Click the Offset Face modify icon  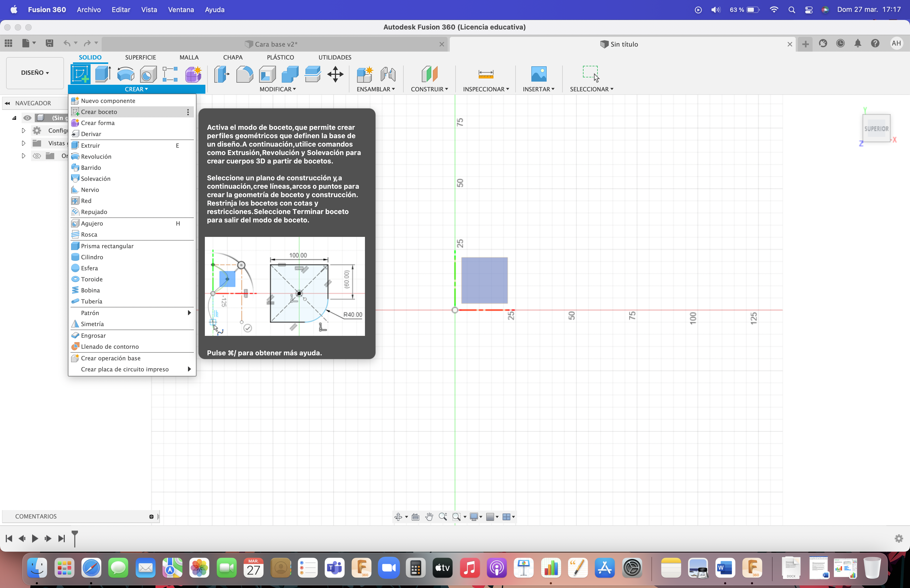[312, 74]
